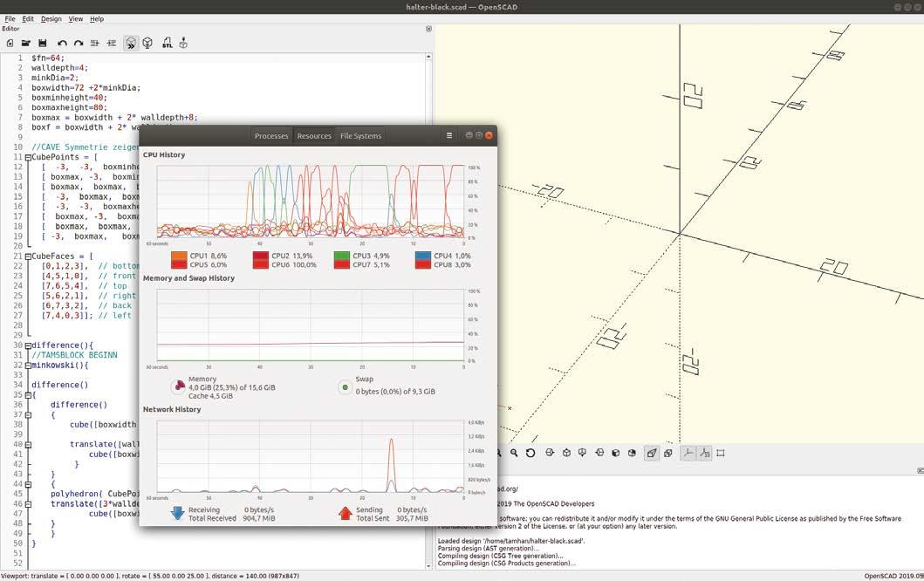Screen dimensions: 924x581
Task: Open Swap color picker green icon
Action: pyautogui.click(x=345, y=387)
